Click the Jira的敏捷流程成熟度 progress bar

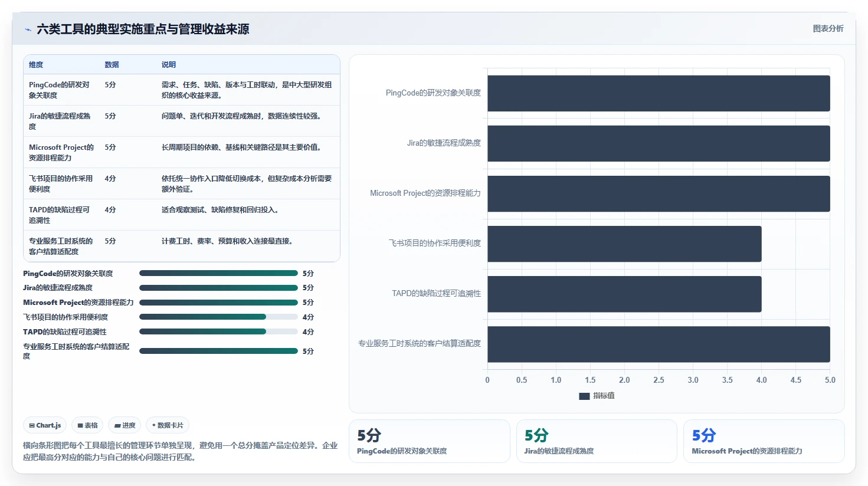coord(218,288)
